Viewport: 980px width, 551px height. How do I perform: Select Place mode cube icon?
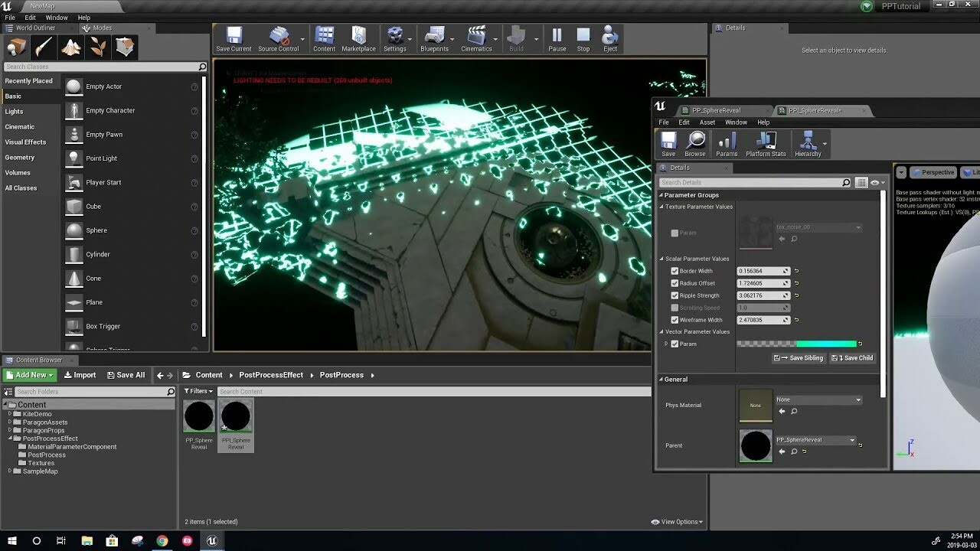16,47
